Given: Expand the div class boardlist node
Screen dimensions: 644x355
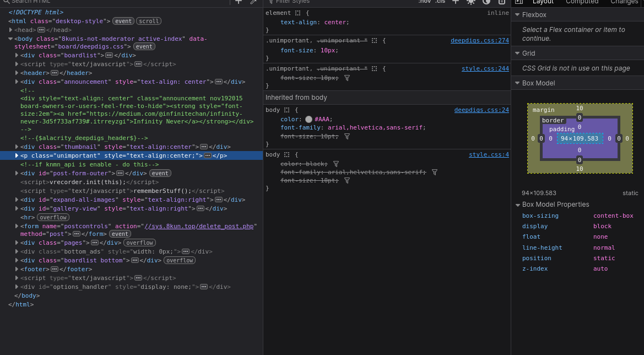Looking at the screenshot, I should point(17,56).
